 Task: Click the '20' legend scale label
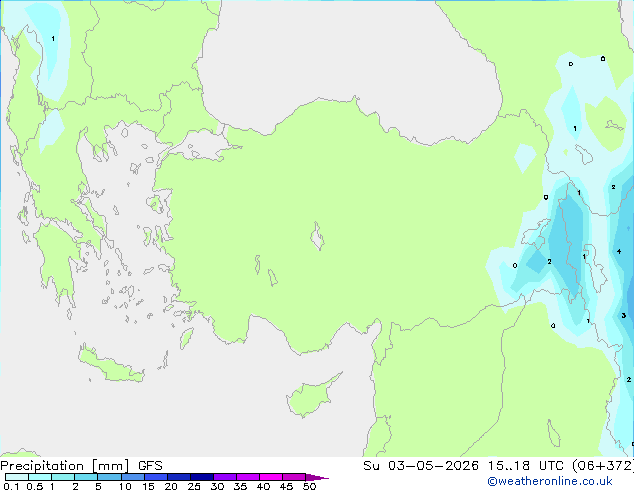pos(171,486)
